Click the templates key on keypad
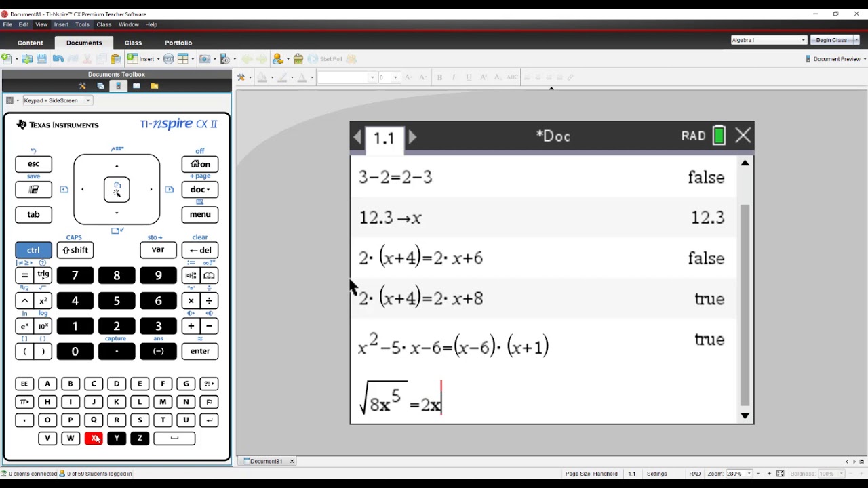868x488 pixels. point(191,275)
